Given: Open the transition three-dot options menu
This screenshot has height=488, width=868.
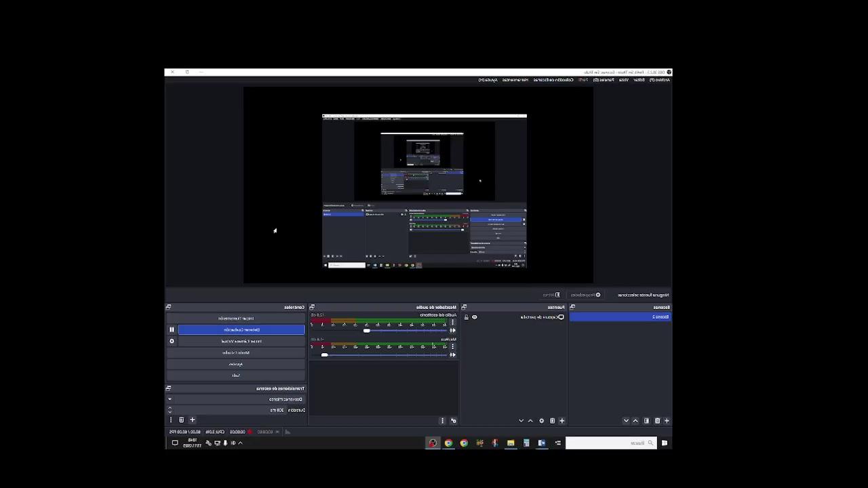Looking at the screenshot, I should [170, 420].
